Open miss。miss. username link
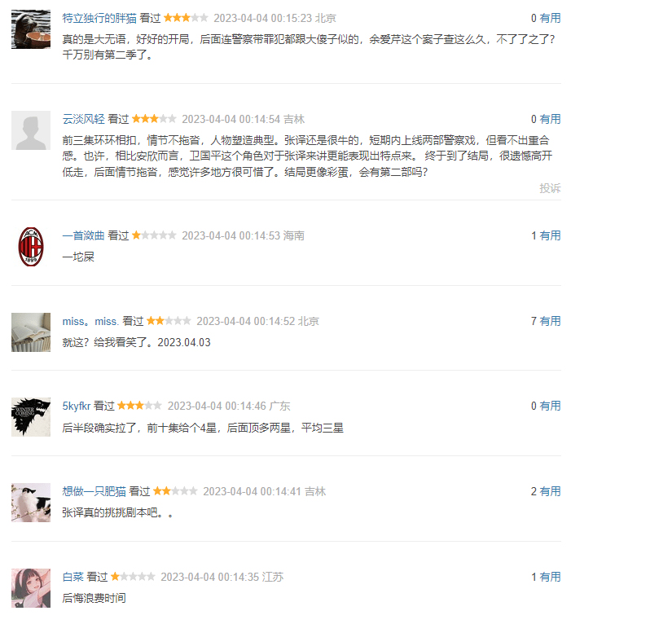This screenshot has width=672, height=624. click(91, 321)
